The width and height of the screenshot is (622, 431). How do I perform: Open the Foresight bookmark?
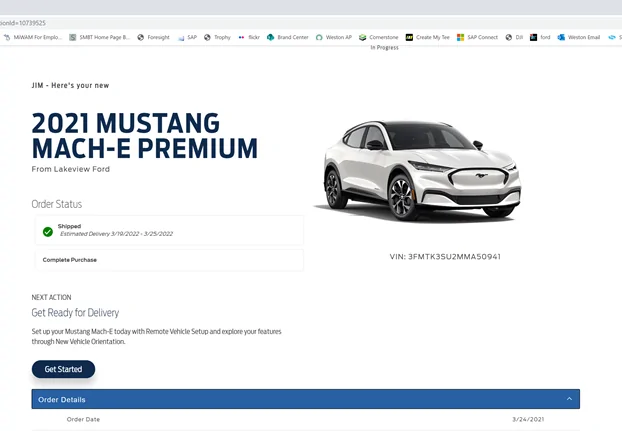[154, 37]
